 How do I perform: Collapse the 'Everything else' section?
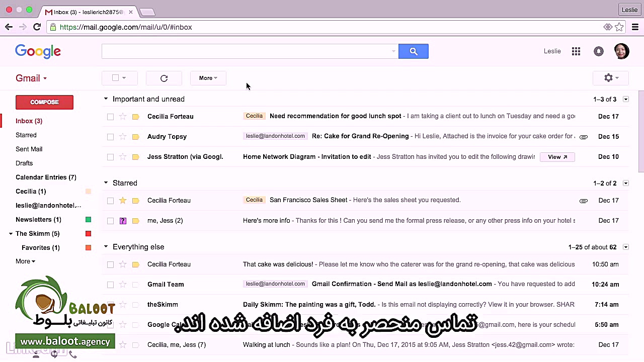point(106,246)
